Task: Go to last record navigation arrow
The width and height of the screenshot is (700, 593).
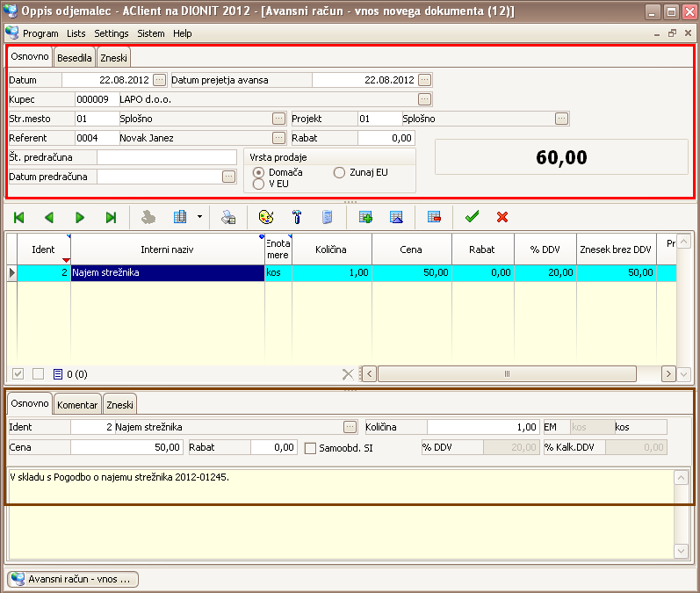Action: click(x=111, y=218)
